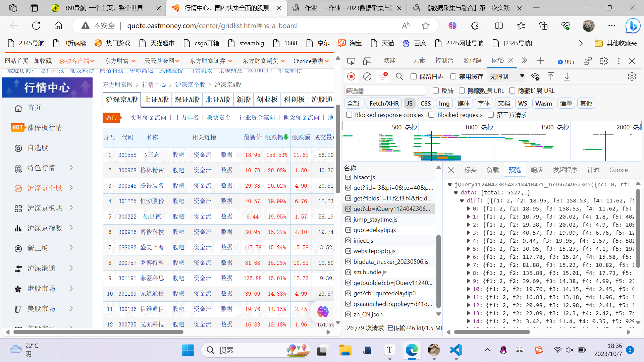
Task: Click the import HAR upload arrow
Action: (x=551, y=76)
